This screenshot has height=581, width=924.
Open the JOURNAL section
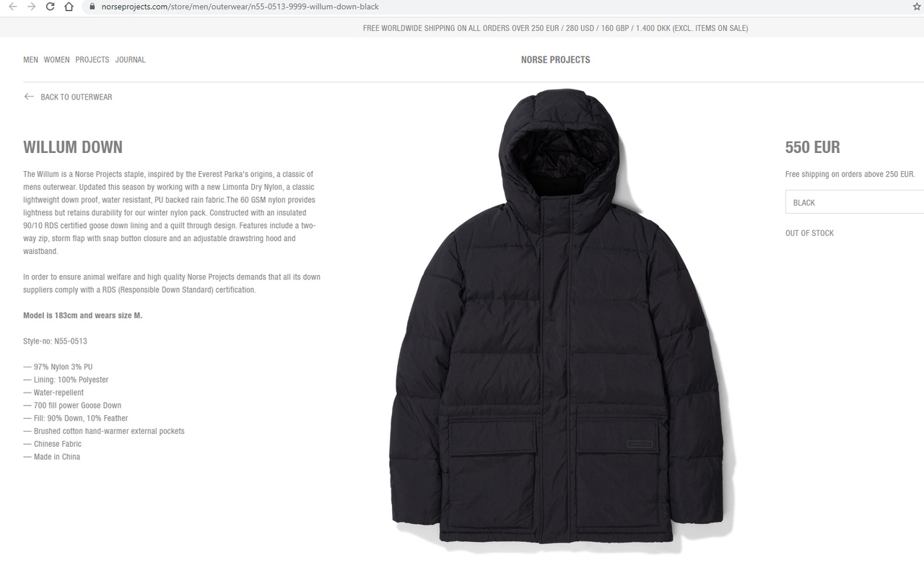coord(131,60)
